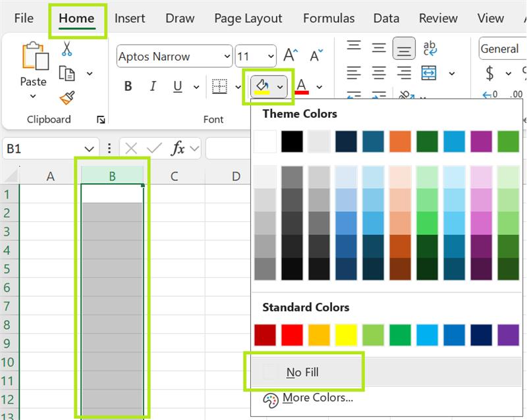This screenshot has width=527, height=420.
Task: Click Center alignment icon
Action: pos(379,72)
